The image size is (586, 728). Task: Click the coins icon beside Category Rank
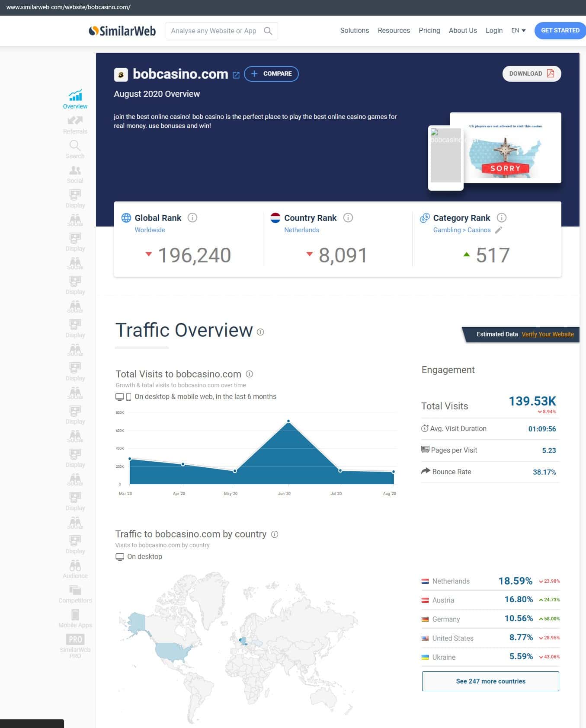425,217
